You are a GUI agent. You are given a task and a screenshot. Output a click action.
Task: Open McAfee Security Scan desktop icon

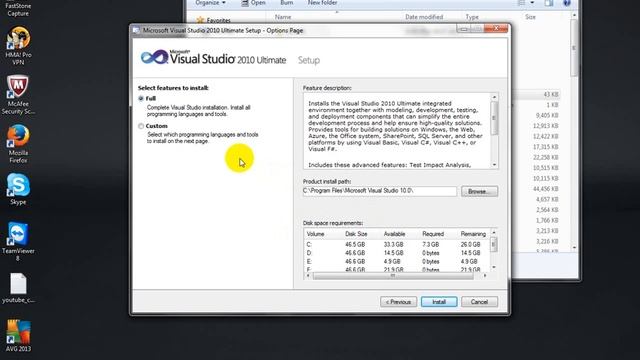(18, 95)
